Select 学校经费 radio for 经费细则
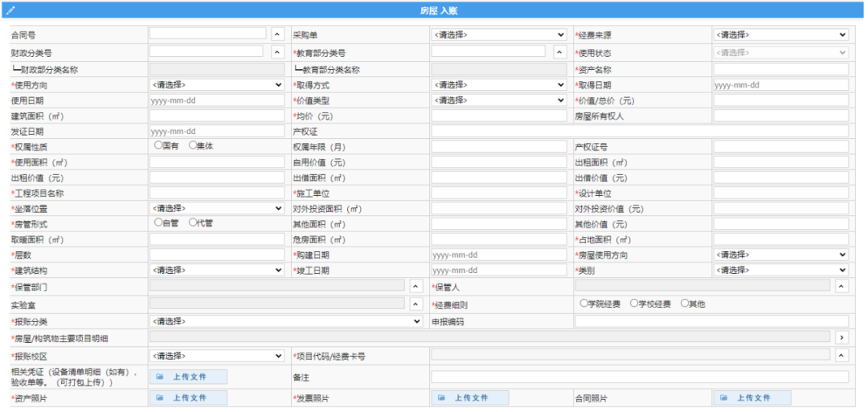 (x=634, y=304)
